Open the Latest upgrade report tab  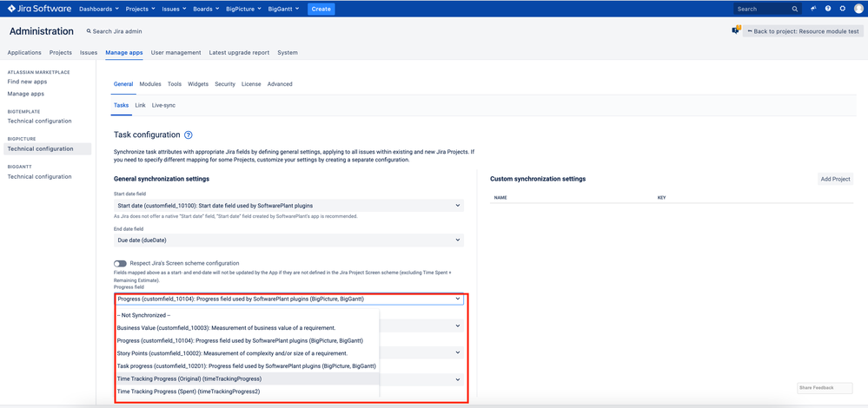tap(239, 53)
